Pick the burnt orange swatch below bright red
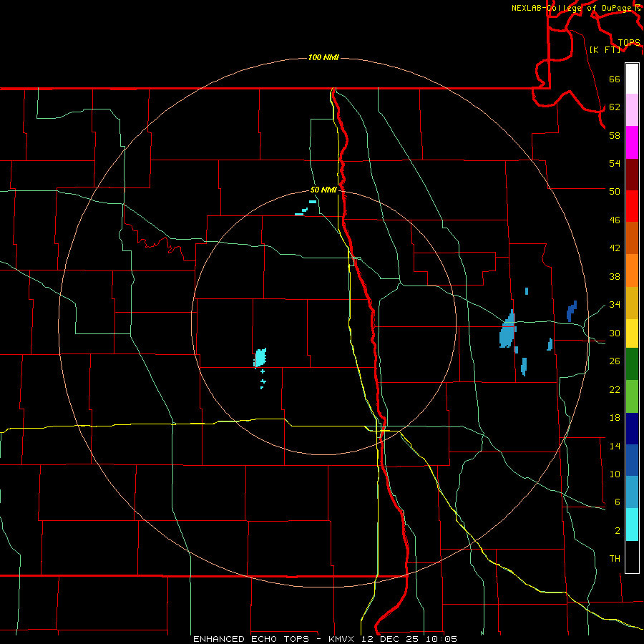 pyautogui.click(x=632, y=238)
